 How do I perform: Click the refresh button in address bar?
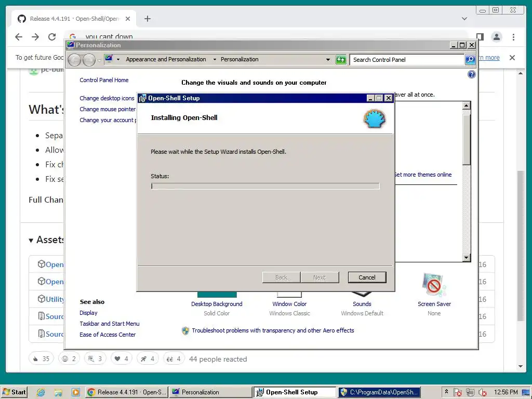pos(341,60)
